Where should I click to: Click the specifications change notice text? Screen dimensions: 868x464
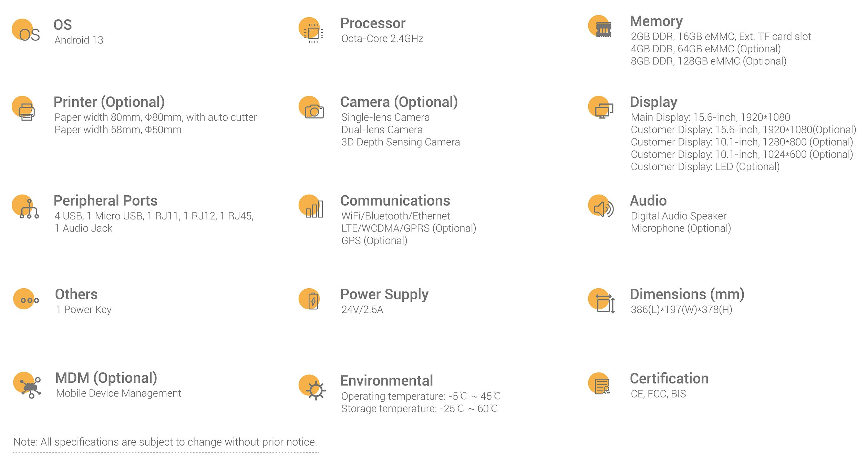165,442
